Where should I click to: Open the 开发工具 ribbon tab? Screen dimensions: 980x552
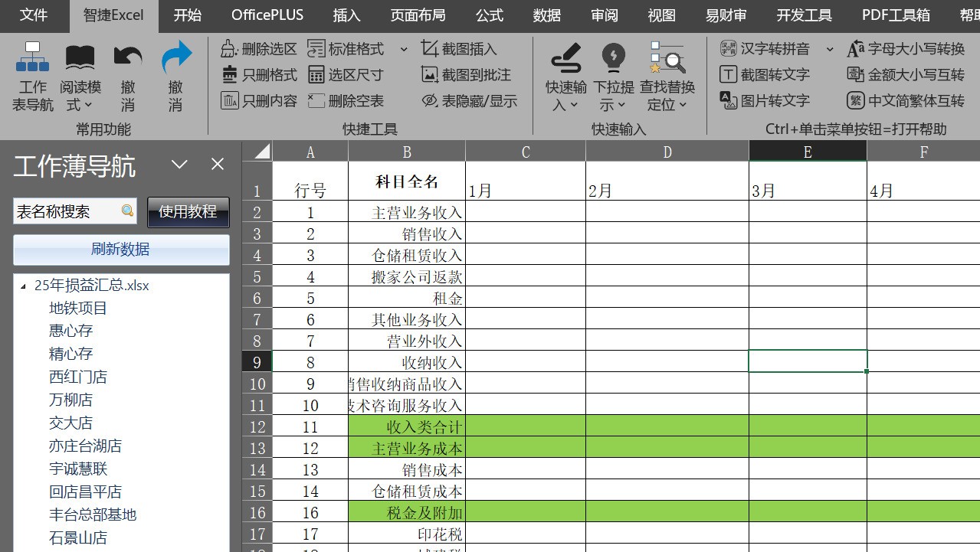tap(804, 15)
